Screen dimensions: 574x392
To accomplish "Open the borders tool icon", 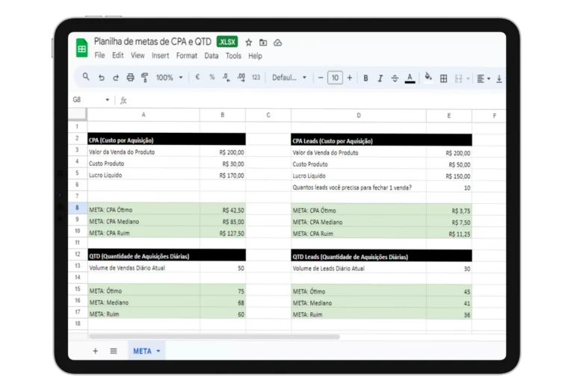I will [443, 78].
